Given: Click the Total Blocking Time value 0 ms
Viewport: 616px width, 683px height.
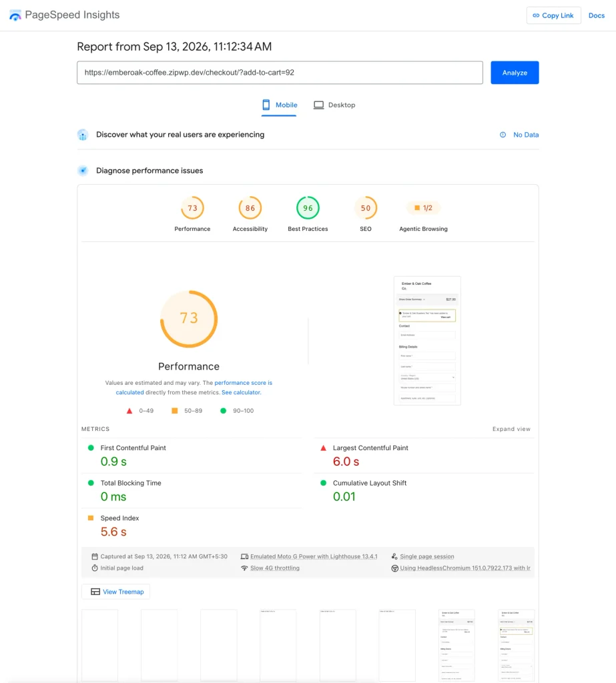Looking at the screenshot, I should pyautogui.click(x=113, y=496).
